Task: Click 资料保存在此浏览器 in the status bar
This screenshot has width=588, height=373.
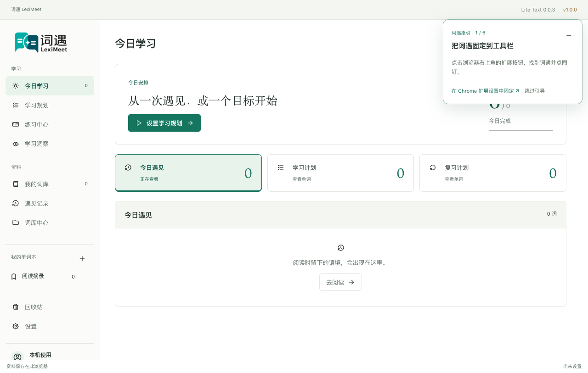Action: pos(27,367)
